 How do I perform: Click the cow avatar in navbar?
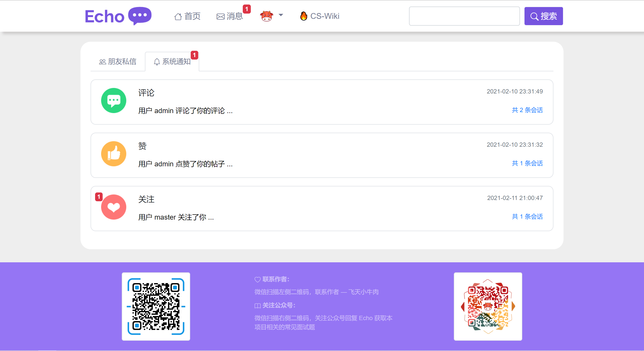point(266,16)
